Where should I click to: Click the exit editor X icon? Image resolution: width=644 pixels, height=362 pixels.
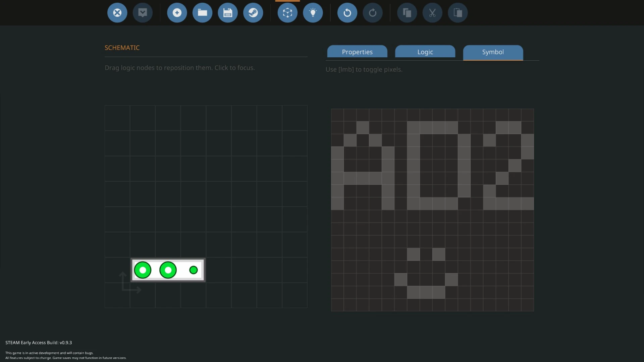click(117, 13)
